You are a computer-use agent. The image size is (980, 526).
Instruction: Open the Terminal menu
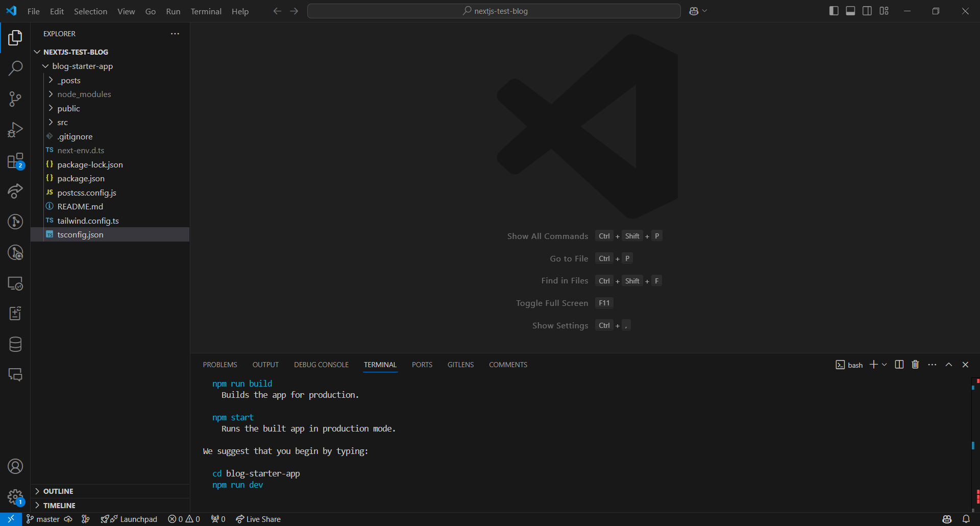tap(206, 11)
